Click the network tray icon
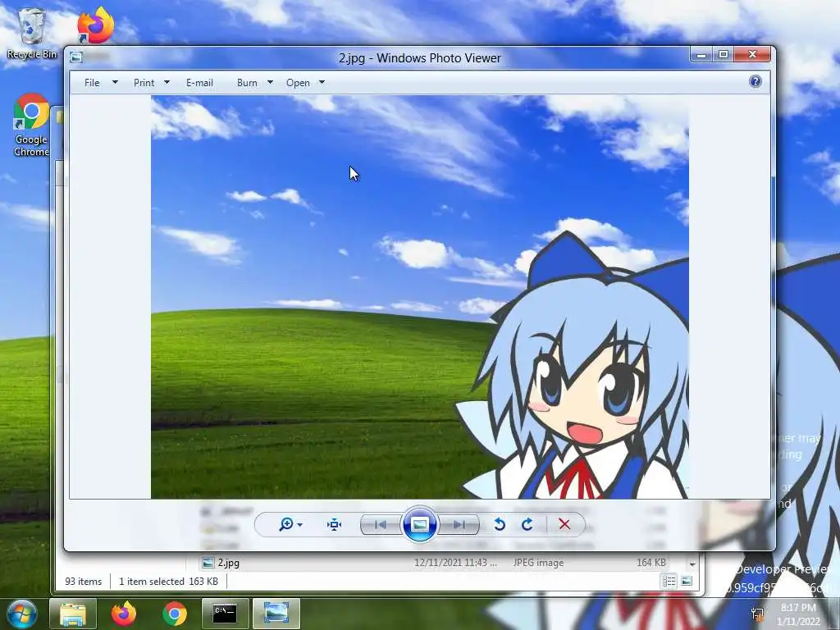This screenshot has width=840, height=630. pos(757,614)
